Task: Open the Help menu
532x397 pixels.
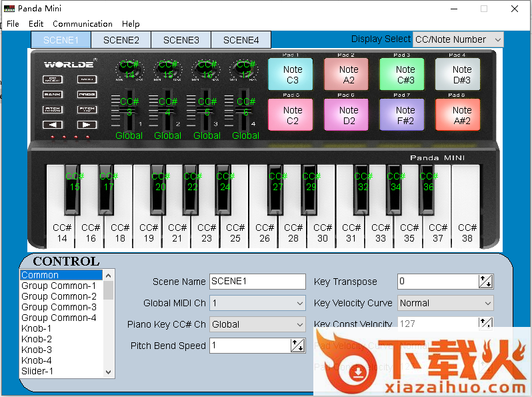Action: [131, 24]
